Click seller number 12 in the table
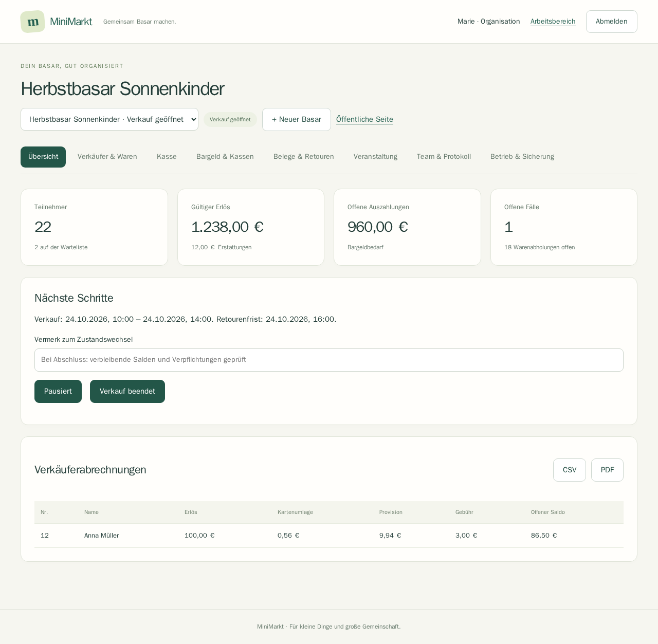 [45, 536]
